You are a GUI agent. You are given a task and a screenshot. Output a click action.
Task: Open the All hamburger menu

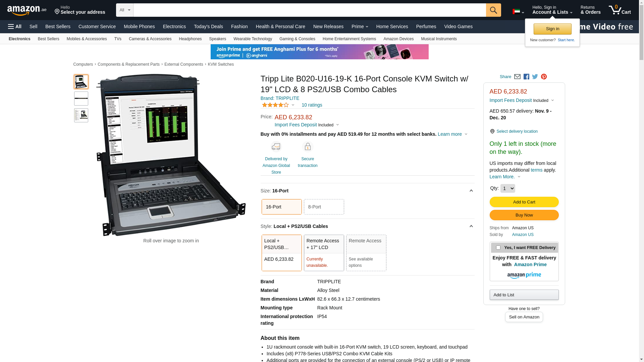[15, 26]
